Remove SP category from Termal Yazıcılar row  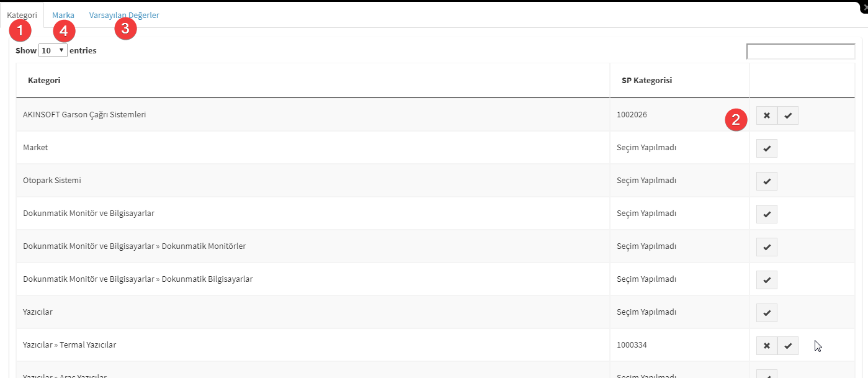pyautogui.click(x=766, y=346)
